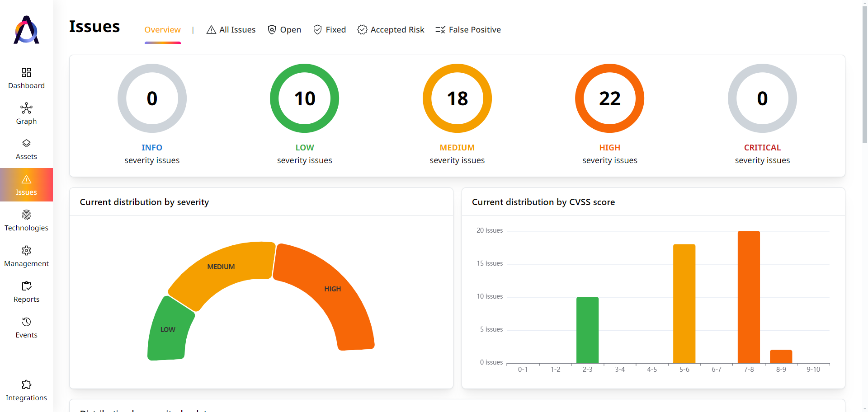Screen dimensions: 868x412
Task: Select the Issues warning icon in sidebar
Action: click(26, 179)
